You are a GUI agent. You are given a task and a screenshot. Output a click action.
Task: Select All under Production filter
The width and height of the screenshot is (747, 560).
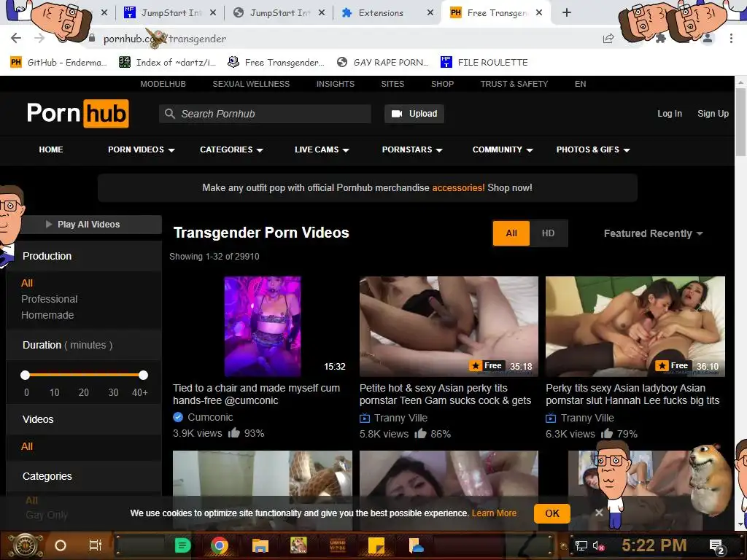[x=27, y=283]
